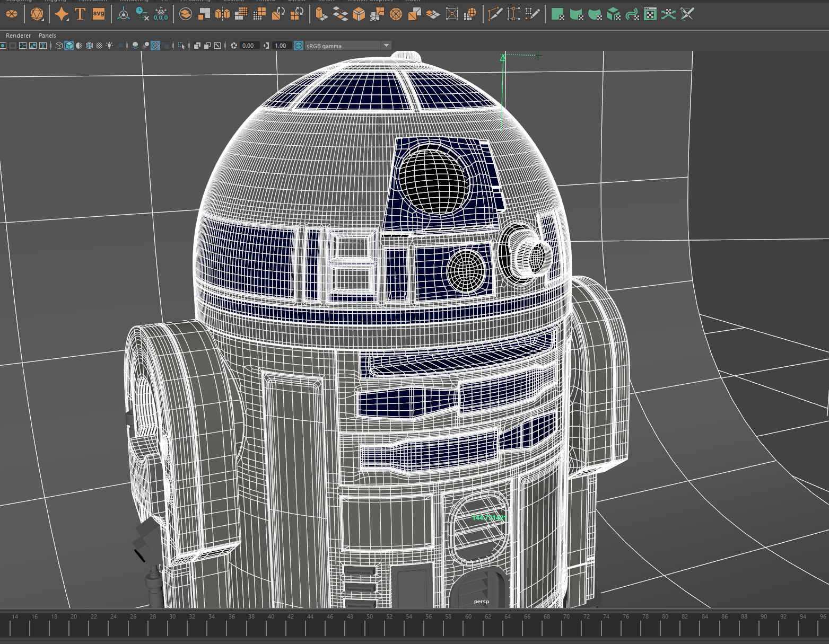The height and width of the screenshot is (644, 829).
Task: Toggle Wireframe on Shaded cube icon
Action: click(x=89, y=46)
